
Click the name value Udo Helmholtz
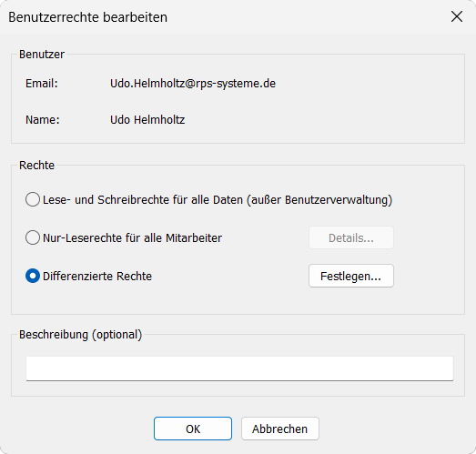[x=147, y=120]
